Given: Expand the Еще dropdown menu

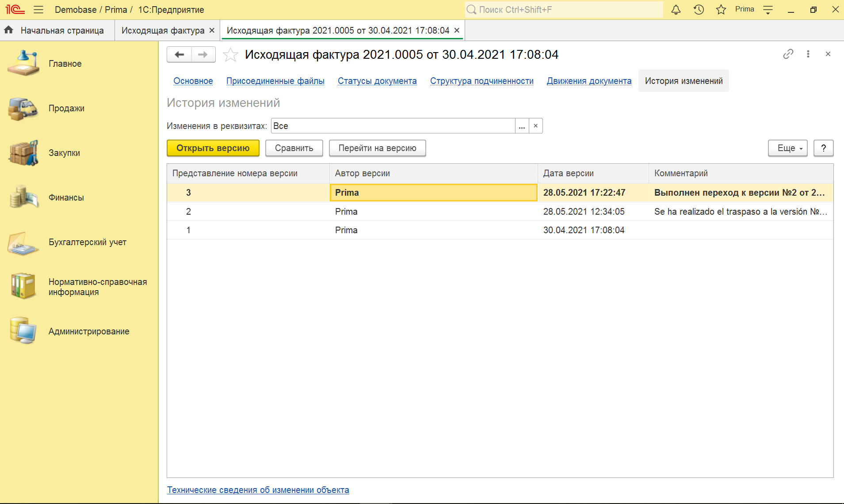Looking at the screenshot, I should [787, 148].
